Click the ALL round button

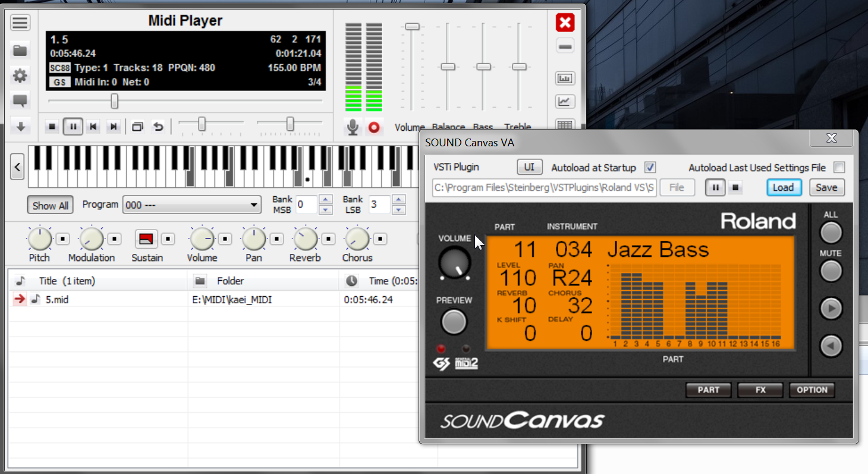pyautogui.click(x=831, y=233)
